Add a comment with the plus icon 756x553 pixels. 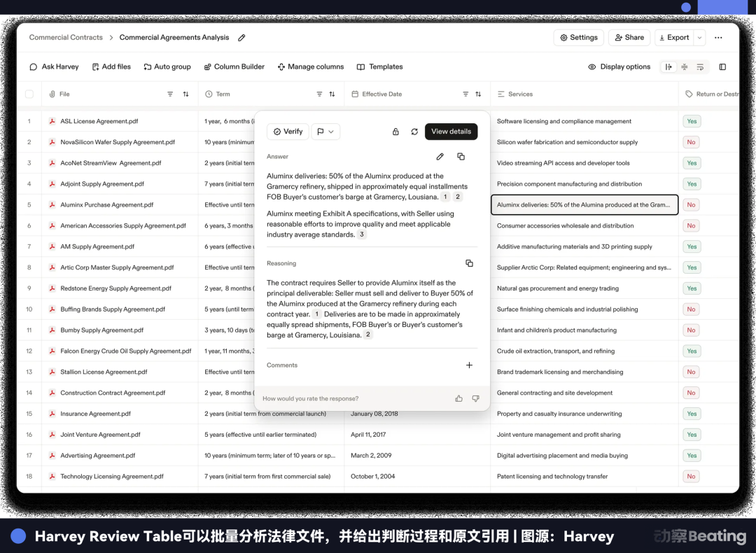click(x=469, y=365)
